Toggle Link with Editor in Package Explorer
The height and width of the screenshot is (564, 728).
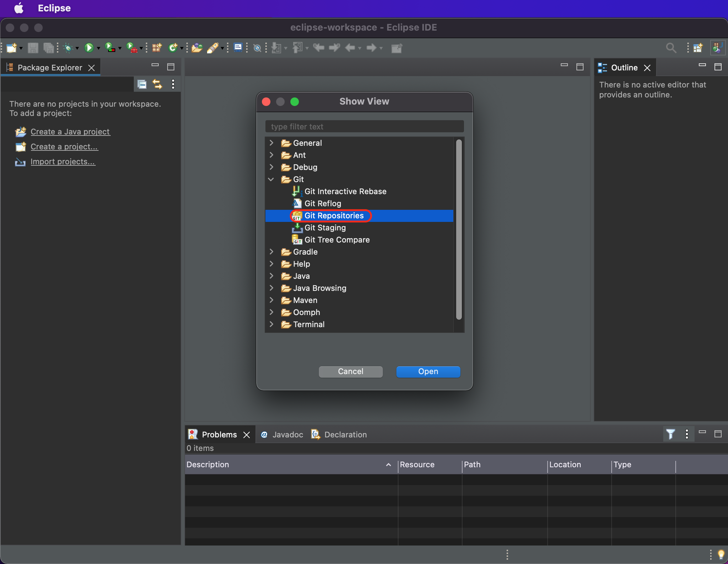pos(157,84)
